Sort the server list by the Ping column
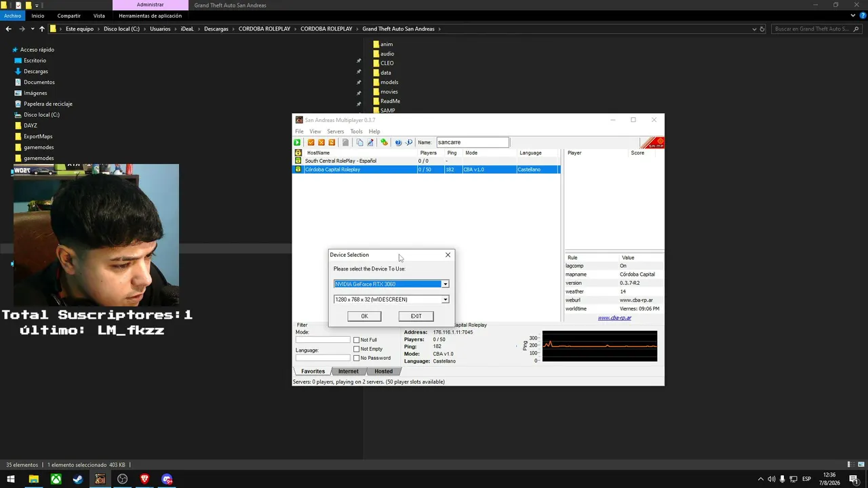The width and height of the screenshot is (868, 488). click(x=452, y=153)
